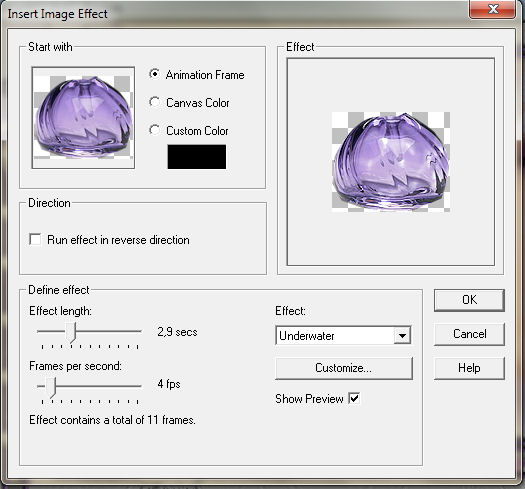Uncheck the Show Preview checkbox
Screen dimensions: 525x489
354,399
